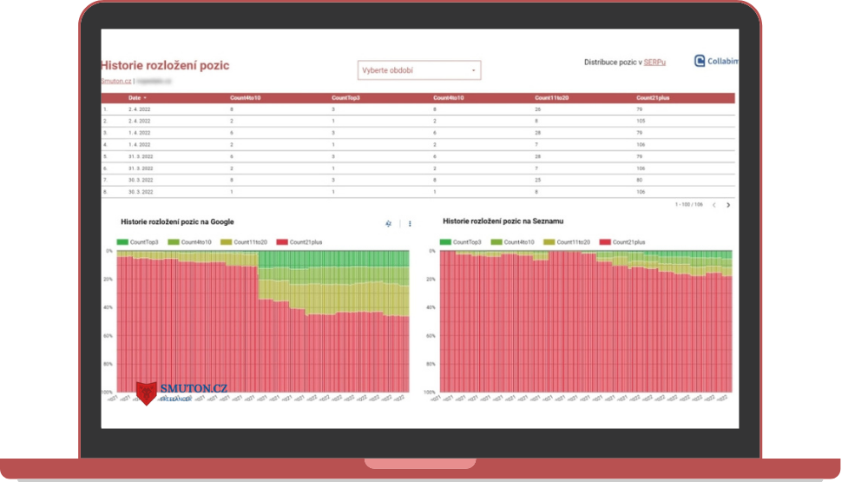Open the SERPu link
868x482 pixels.
(x=654, y=62)
